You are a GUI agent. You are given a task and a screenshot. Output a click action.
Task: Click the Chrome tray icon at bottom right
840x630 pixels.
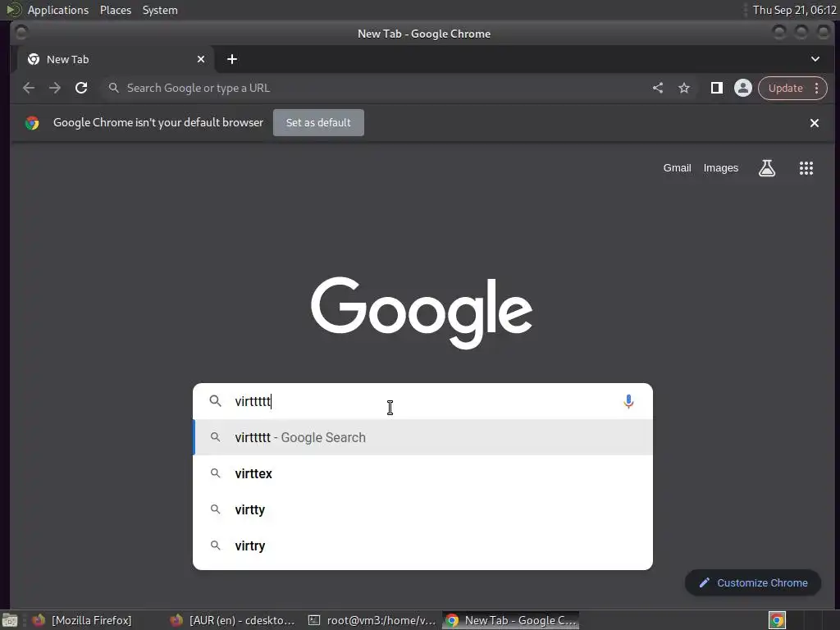click(x=777, y=620)
